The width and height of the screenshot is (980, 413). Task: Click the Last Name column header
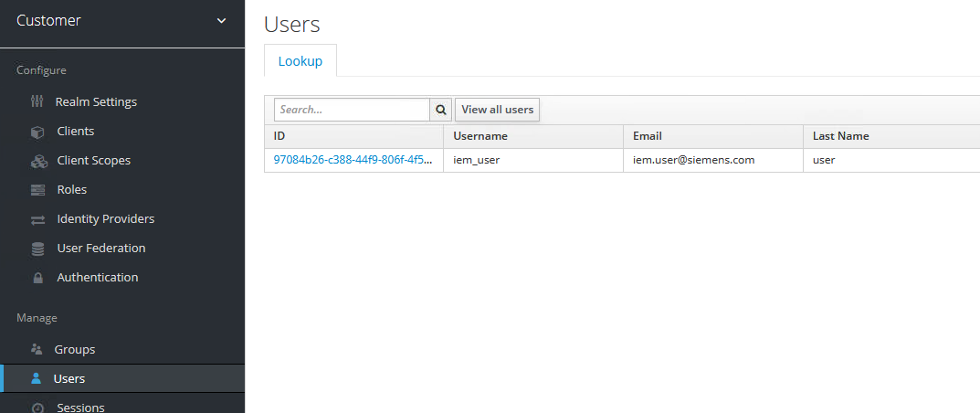(840, 136)
